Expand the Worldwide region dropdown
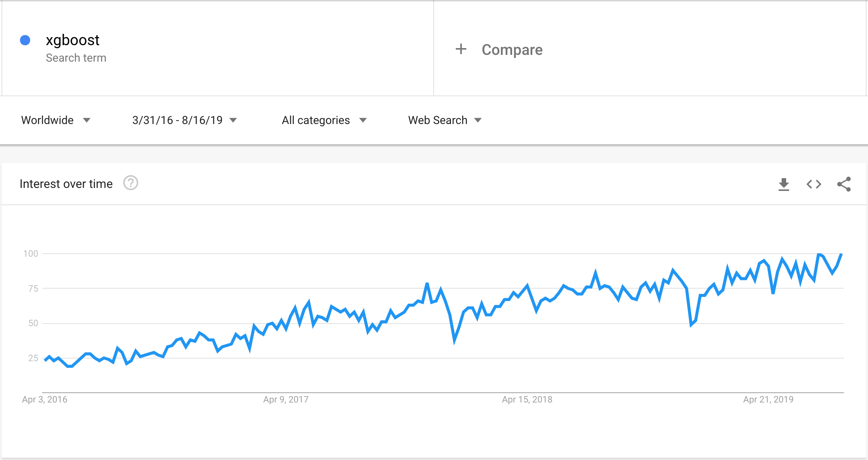Screen dimensions: 868x460 click(56, 120)
